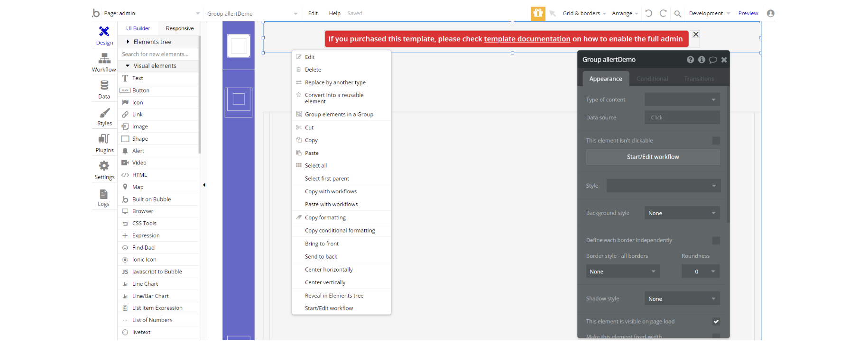The image size is (868, 344).
Task: Click the Start/Edit workflow button
Action: tap(653, 157)
